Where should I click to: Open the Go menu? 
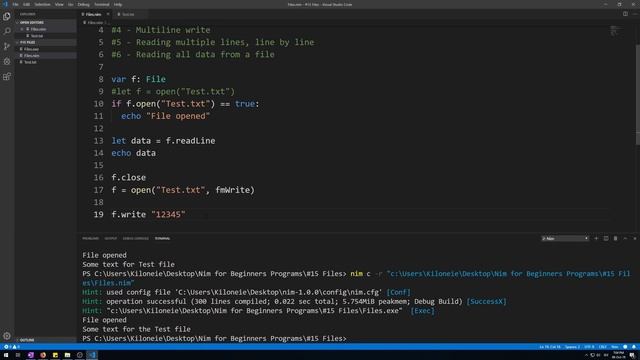pyautogui.click(x=71, y=4)
